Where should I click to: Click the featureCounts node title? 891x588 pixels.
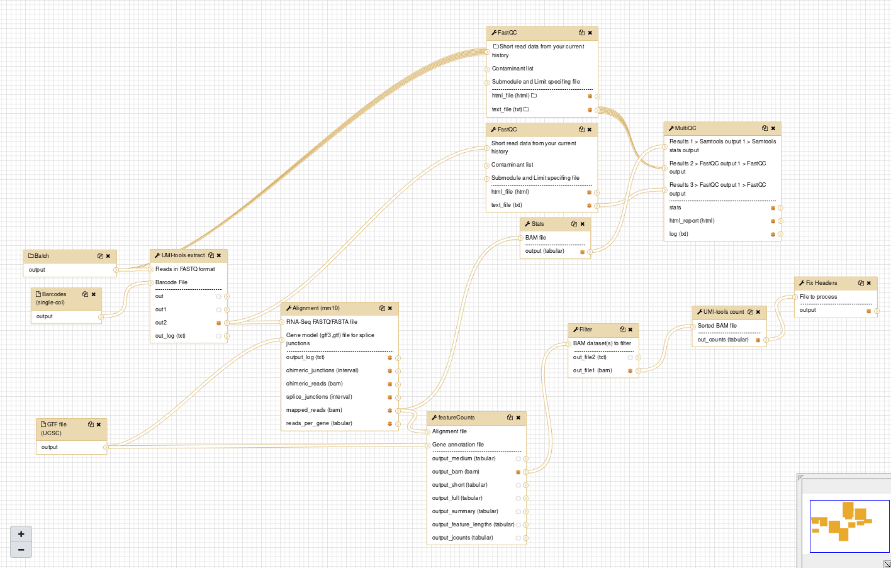[456, 418]
